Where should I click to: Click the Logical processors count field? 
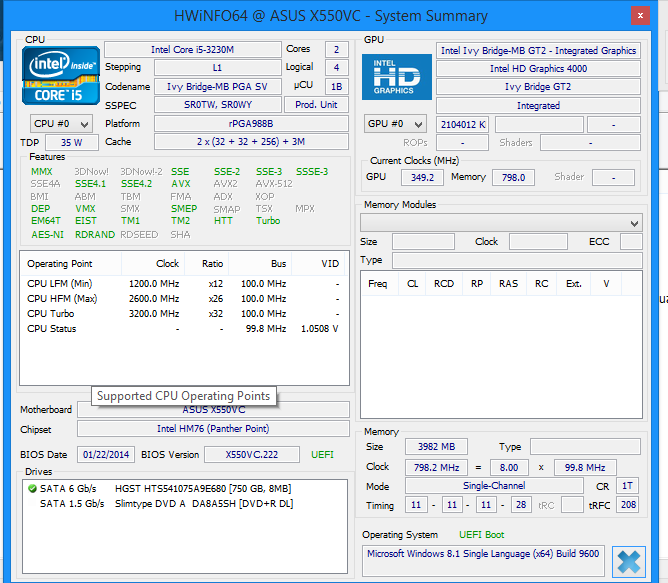pyautogui.click(x=337, y=67)
